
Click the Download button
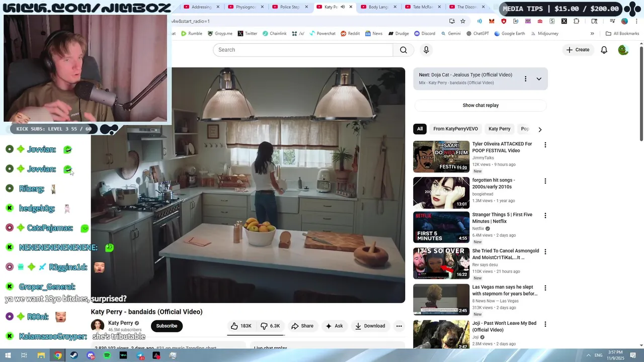click(370, 326)
